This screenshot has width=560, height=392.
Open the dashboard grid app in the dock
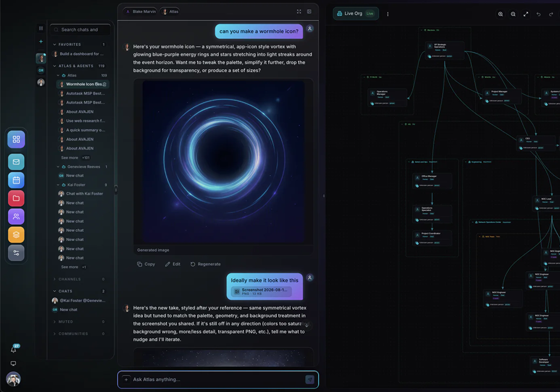(16, 139)
